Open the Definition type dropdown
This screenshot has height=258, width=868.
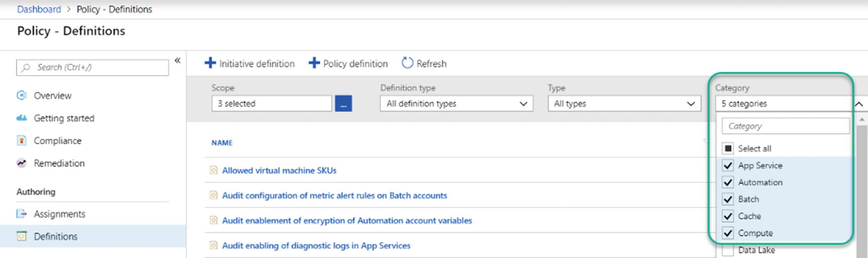click(x=456, y=104)
